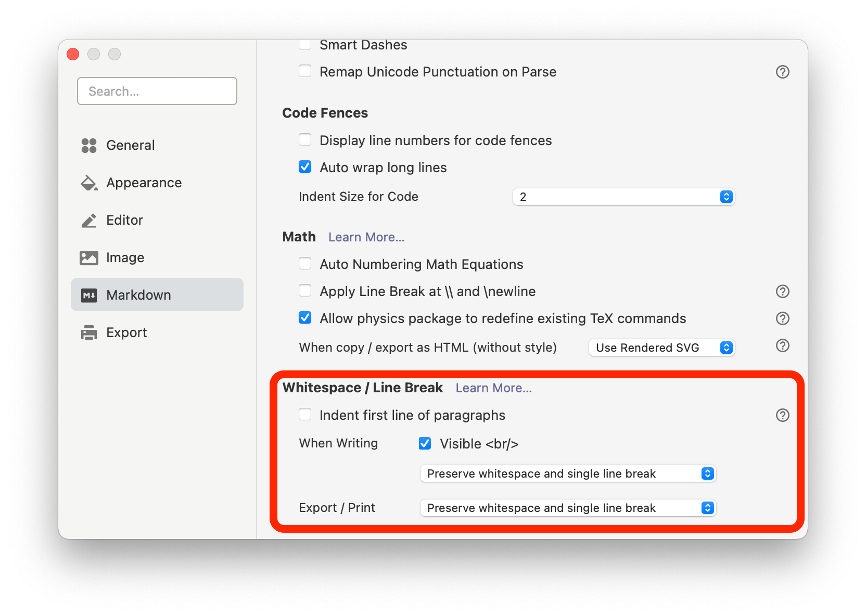Show help for Indent first line option
866x616 pixels.
(x=782, y=415)
